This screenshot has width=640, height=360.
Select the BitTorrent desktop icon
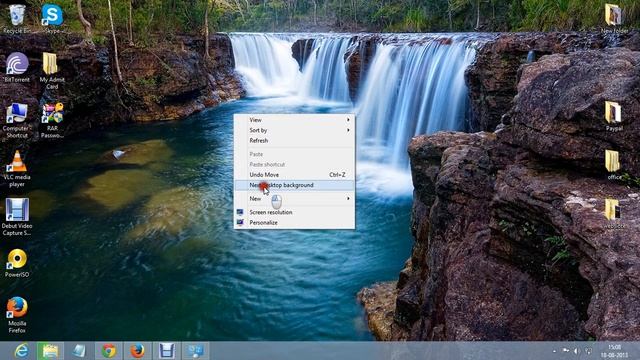[17, 68]
